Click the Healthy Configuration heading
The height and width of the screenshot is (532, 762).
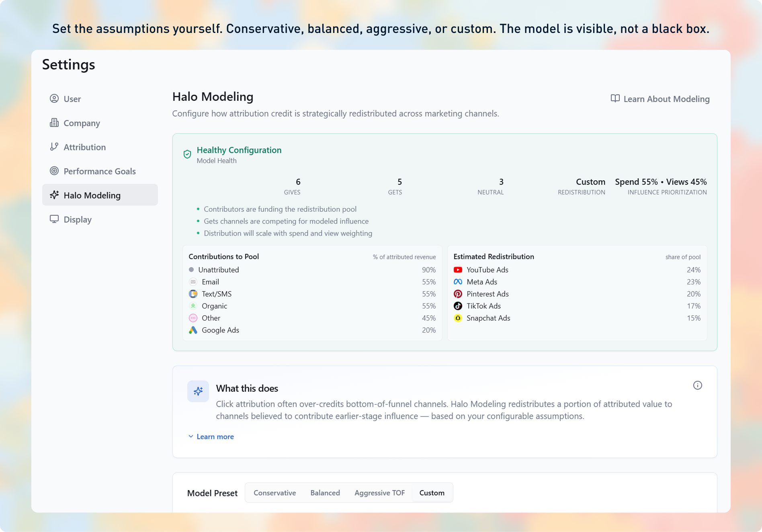click(239, 150)
